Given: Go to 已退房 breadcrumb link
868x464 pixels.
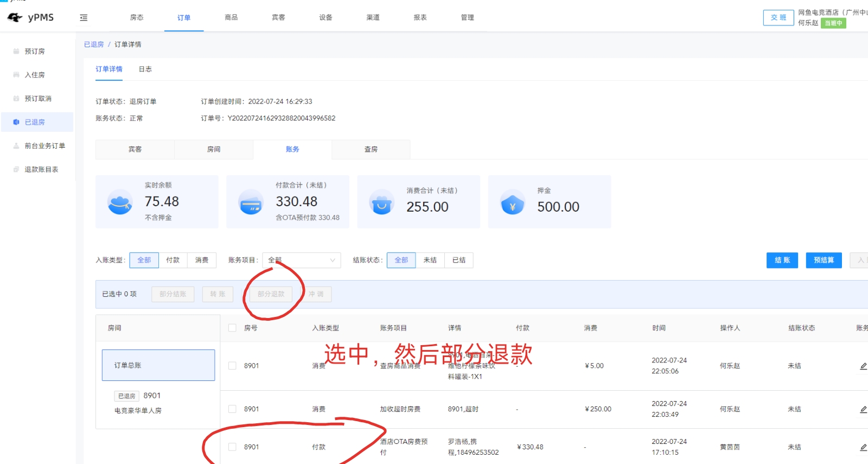Looking at the screenshot, I should click(94, 45).
